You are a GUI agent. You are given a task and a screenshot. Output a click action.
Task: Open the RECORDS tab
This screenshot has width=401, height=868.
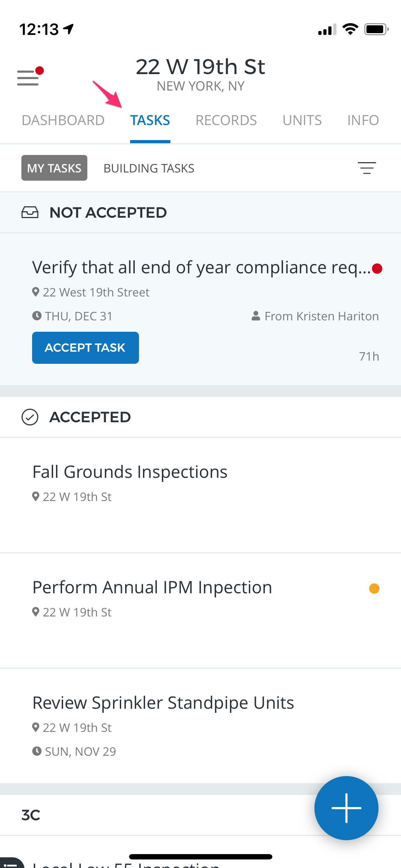tap(226, 120)
